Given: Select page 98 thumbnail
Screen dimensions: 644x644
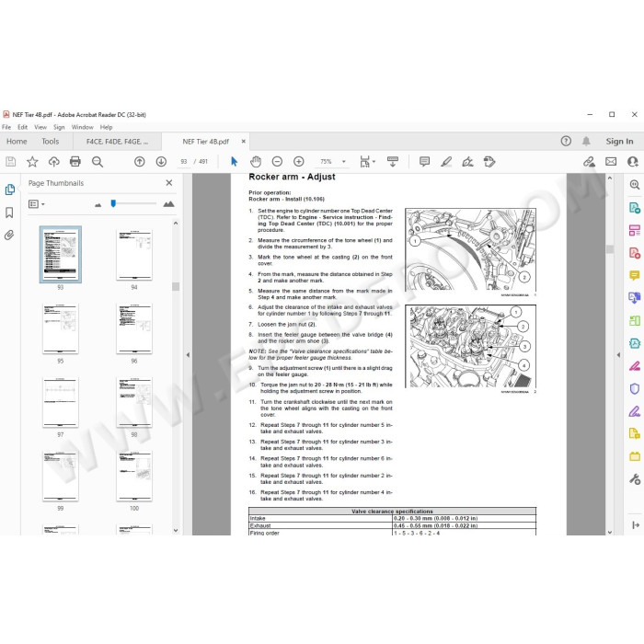Looking at the screenshot, I should tap(134, 402).
